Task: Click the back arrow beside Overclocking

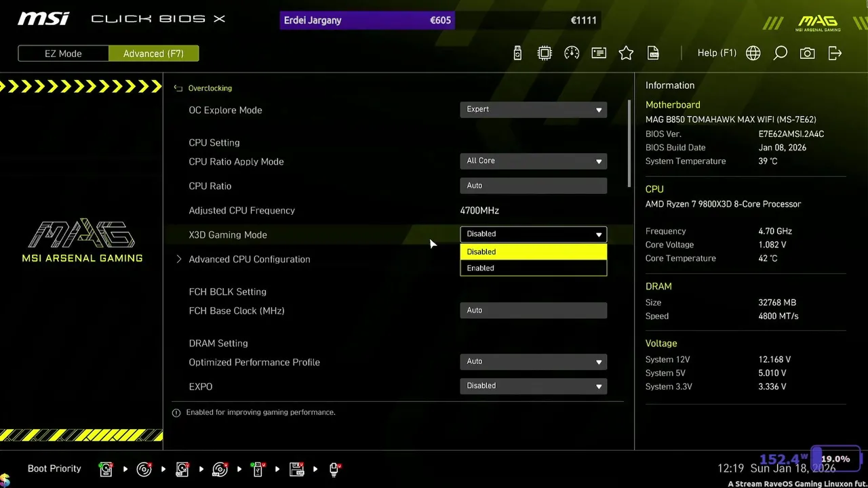Action: pyautogui.click(x=178, y=88)
